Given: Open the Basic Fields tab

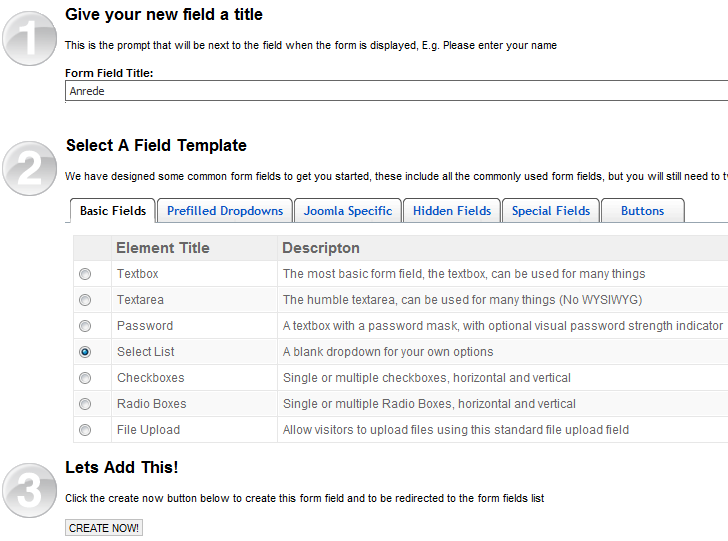Looking at the screenshot, I should [113, 211].
